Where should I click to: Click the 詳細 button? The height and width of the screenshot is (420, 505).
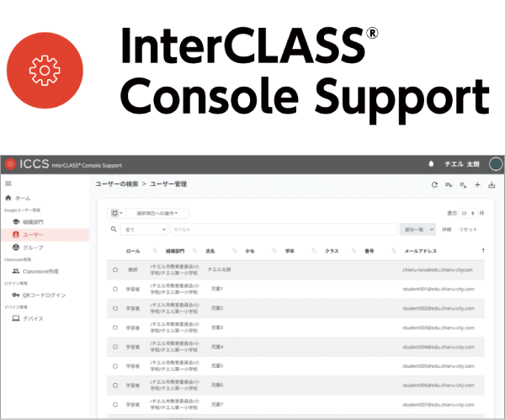(446, 229)
